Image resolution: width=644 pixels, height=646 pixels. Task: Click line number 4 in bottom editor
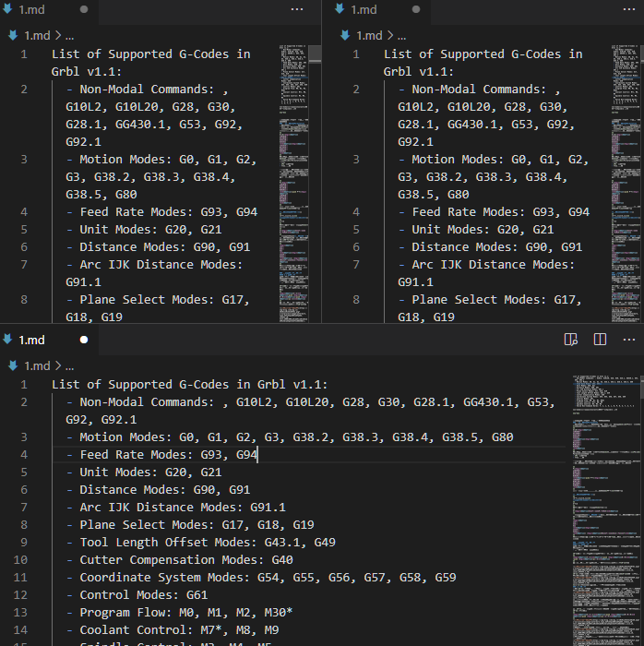click(24, 455)
